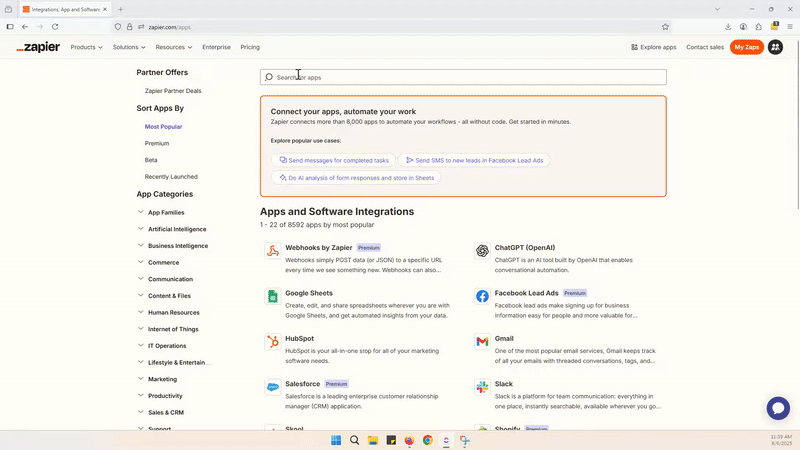
Task: Expand the Resources menu
Action: coord(173,47)
